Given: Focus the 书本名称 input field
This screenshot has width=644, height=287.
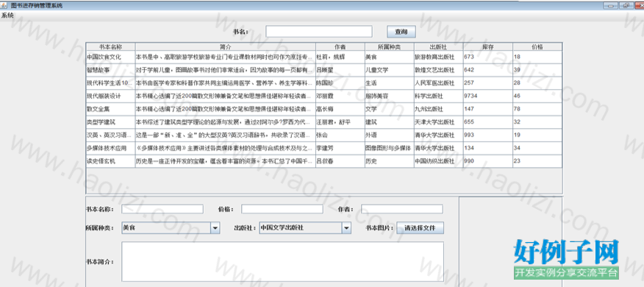Looking at the screenshot, I should [x=162, y=209].
